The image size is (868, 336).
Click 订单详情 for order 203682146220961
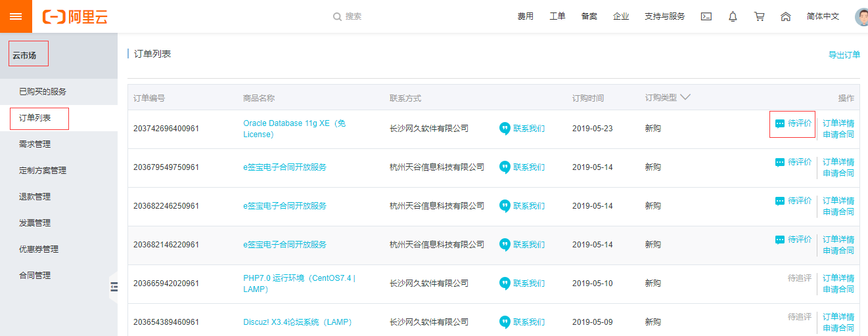[x=838, y=240]
